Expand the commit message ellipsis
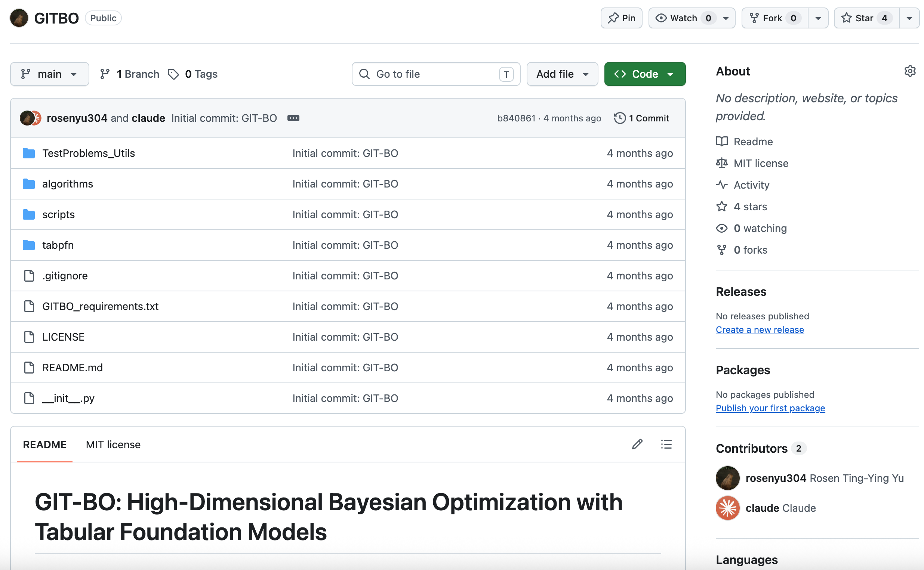This screenshot has height=570, width=924. click(293, 118)
